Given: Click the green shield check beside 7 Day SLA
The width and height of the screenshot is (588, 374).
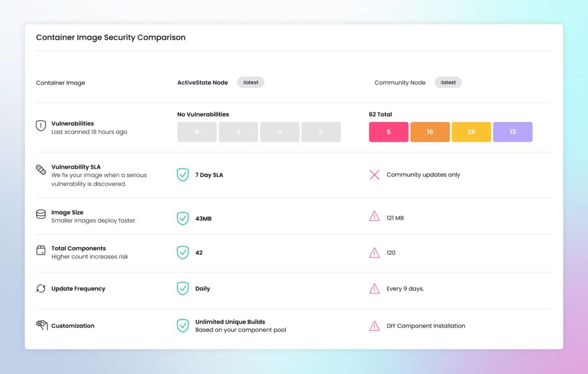Looking at the screenshot, I should 183,175.
